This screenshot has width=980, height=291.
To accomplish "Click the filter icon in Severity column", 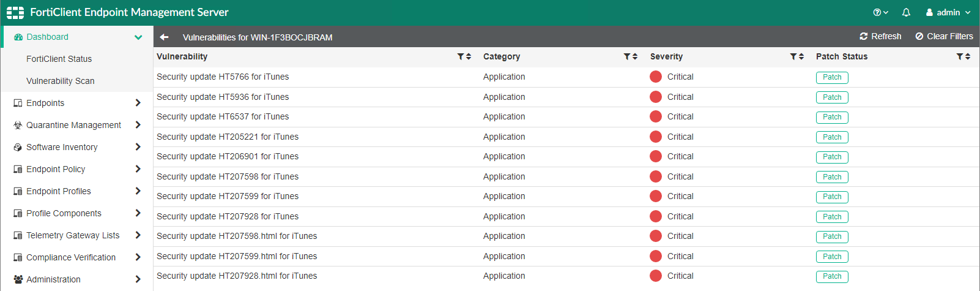I will pyautogui.click(x=794, y=56).
